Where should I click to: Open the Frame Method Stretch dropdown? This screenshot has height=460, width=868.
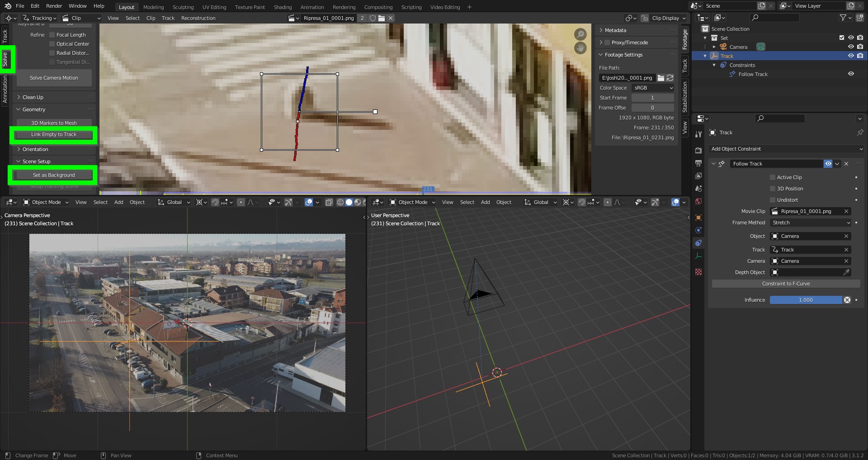[x=811, y=223]
